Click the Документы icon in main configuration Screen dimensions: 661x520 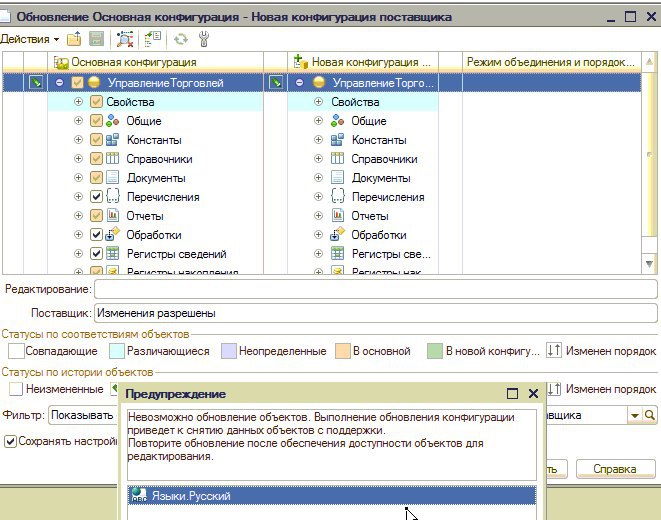(x=112, y=177)
